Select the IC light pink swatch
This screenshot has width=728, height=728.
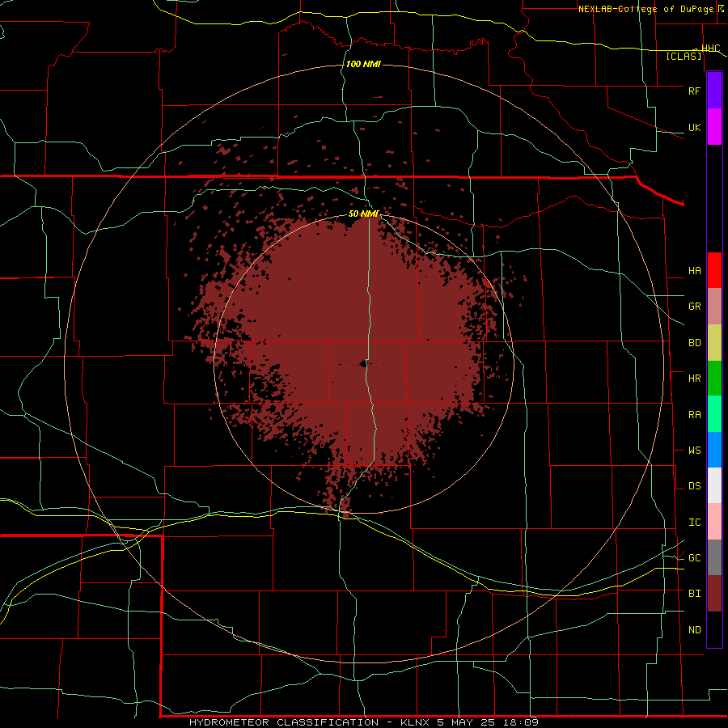714,522
